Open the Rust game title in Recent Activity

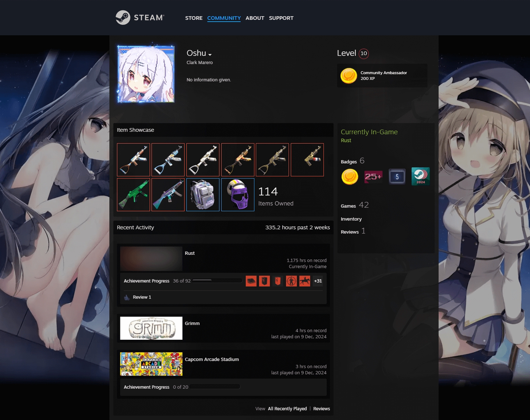coord(190,253)
